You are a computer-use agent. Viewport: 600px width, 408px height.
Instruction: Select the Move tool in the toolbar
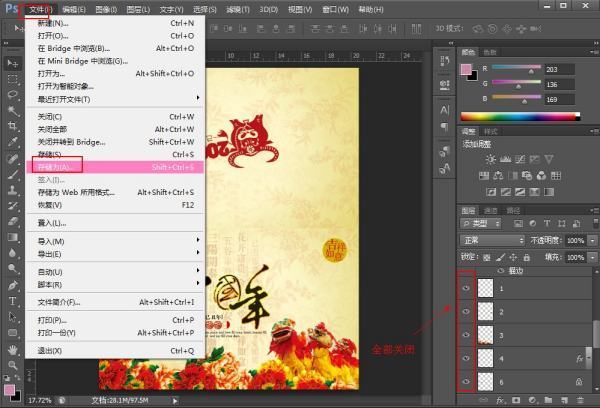[x=13, y=62]
